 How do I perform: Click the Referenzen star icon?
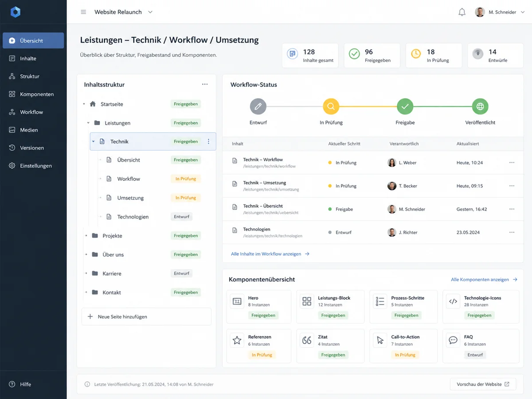click(237, 340)
